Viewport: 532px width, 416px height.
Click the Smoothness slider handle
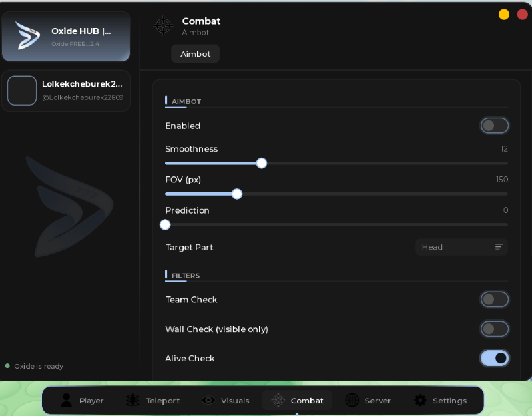tap(262, 163)
